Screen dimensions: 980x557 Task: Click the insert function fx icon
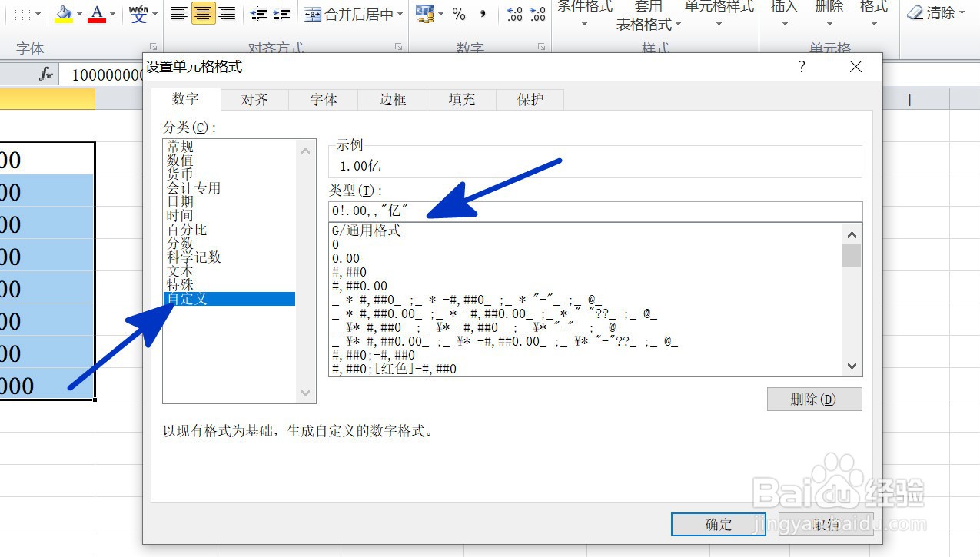tap(46, 74)
